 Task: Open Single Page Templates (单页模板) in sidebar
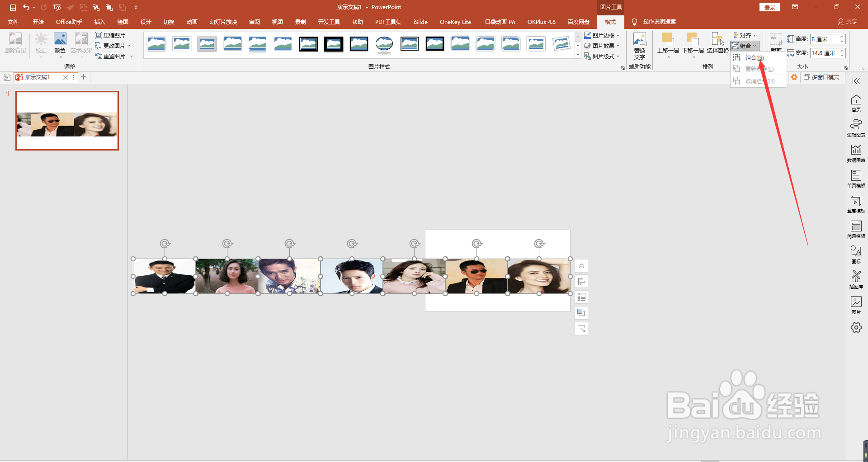tap(856, 179)
